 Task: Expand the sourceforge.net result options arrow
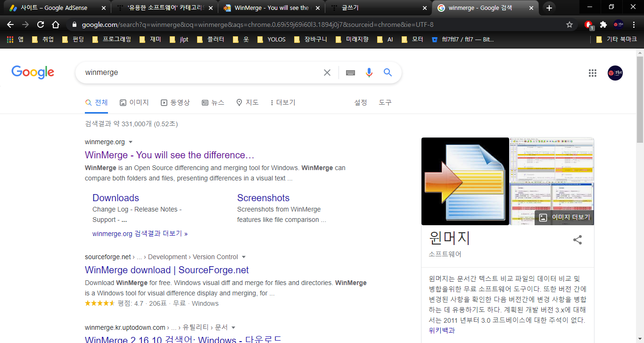[244, 257]
